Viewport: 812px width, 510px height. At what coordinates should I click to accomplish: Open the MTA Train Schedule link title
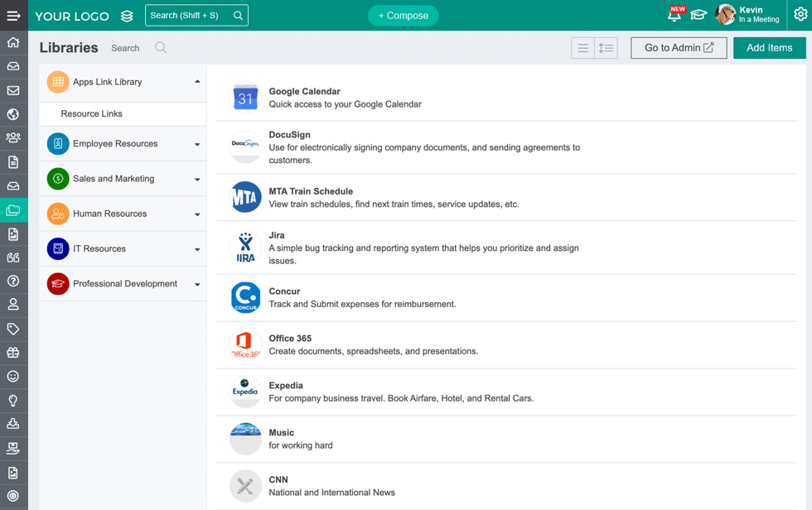(x=311, y=191)
